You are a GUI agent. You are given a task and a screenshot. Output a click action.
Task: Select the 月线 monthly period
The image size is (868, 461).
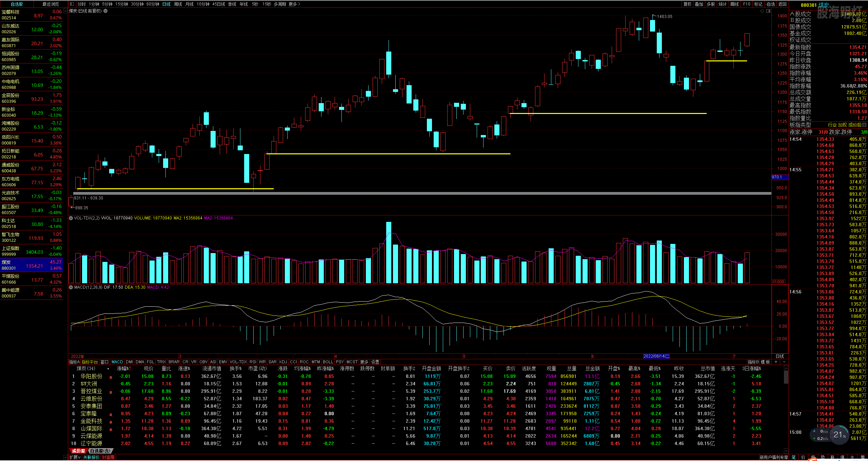click(189, 4)
